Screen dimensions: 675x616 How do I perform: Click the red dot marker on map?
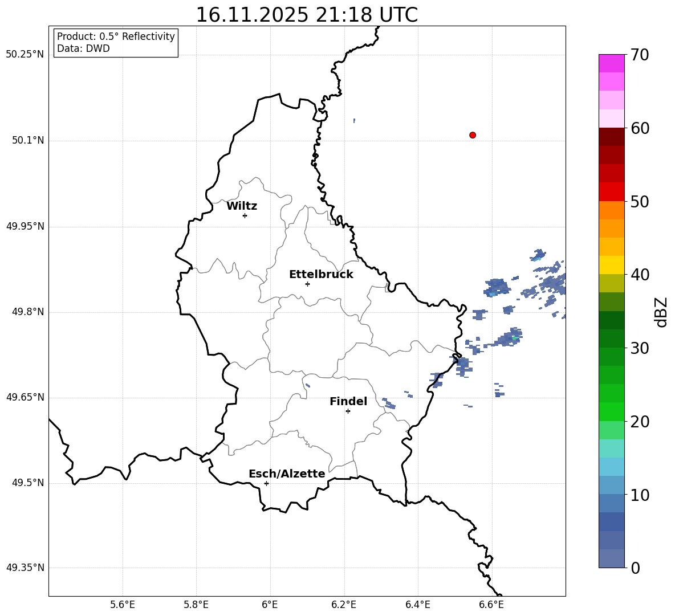(473, 135)
